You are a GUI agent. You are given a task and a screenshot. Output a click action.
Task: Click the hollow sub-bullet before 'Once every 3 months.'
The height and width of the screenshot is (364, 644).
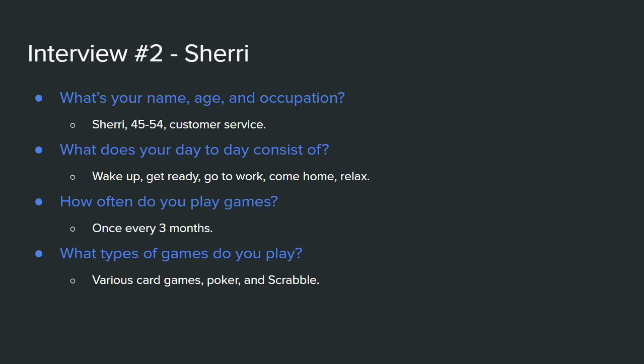(x=73, y=229)
